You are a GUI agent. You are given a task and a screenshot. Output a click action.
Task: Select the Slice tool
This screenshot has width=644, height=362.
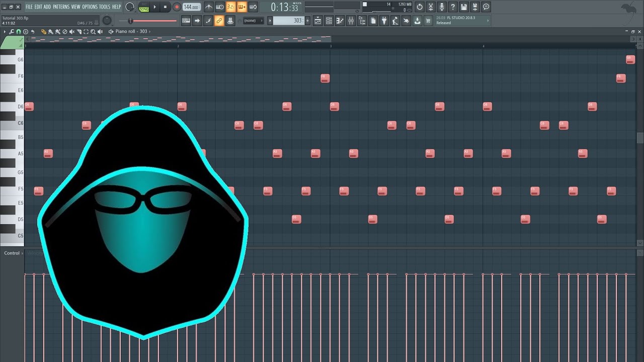click(x=79, y=32)
